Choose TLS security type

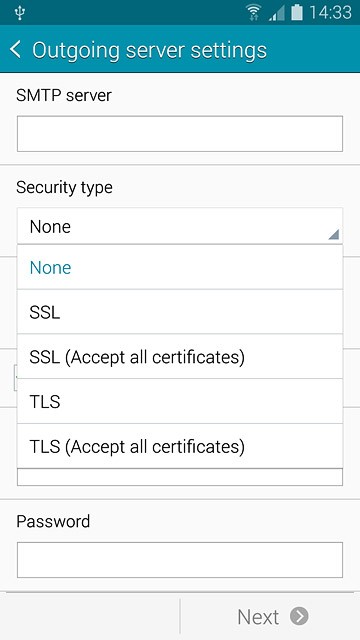coord(180,402)
